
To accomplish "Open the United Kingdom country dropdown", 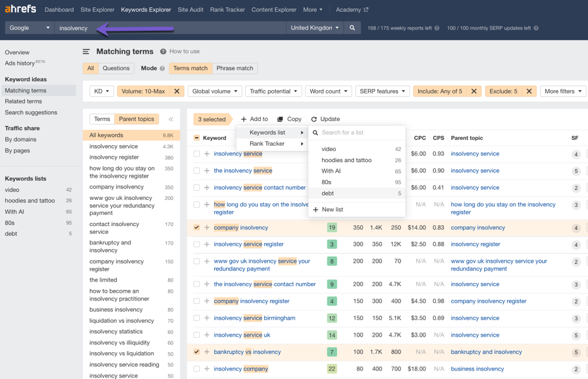I will tap(315, 28).
